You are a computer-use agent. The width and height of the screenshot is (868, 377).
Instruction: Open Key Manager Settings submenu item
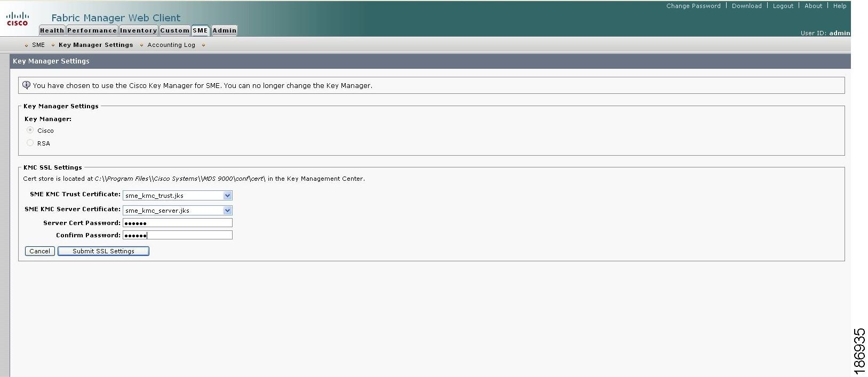(x=95, y=45)
